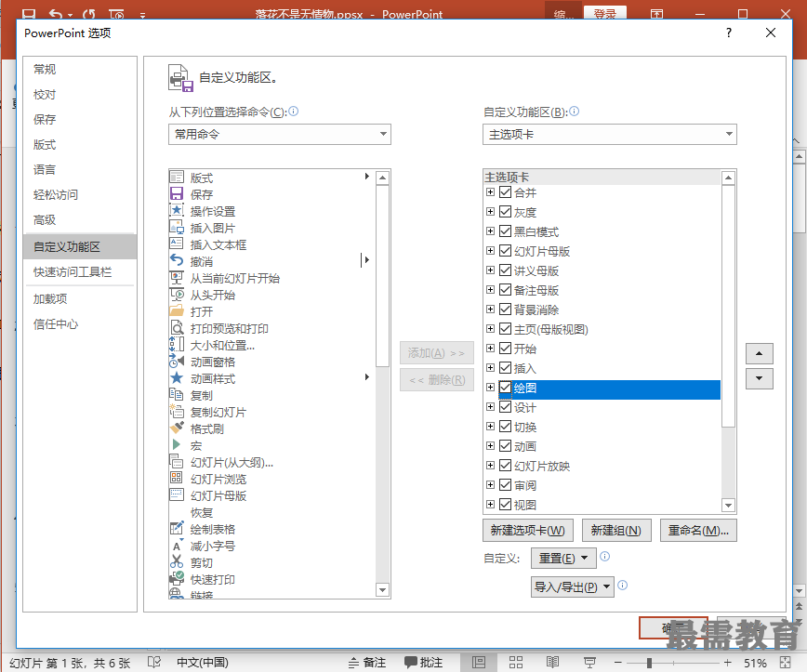The width and height of the screenshot is (807, 672).
Task: Expand the 备注母版 tree node
Action: [491, 290]
